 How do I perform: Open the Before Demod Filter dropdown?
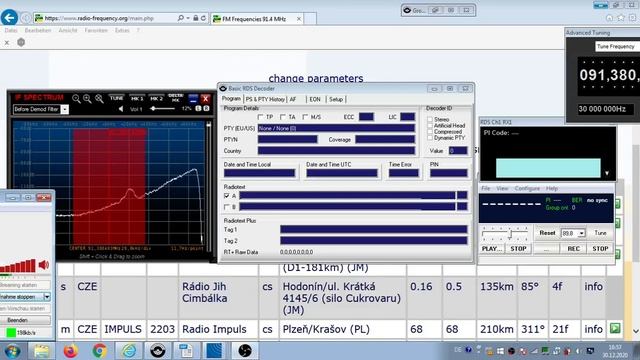[65, 109]
